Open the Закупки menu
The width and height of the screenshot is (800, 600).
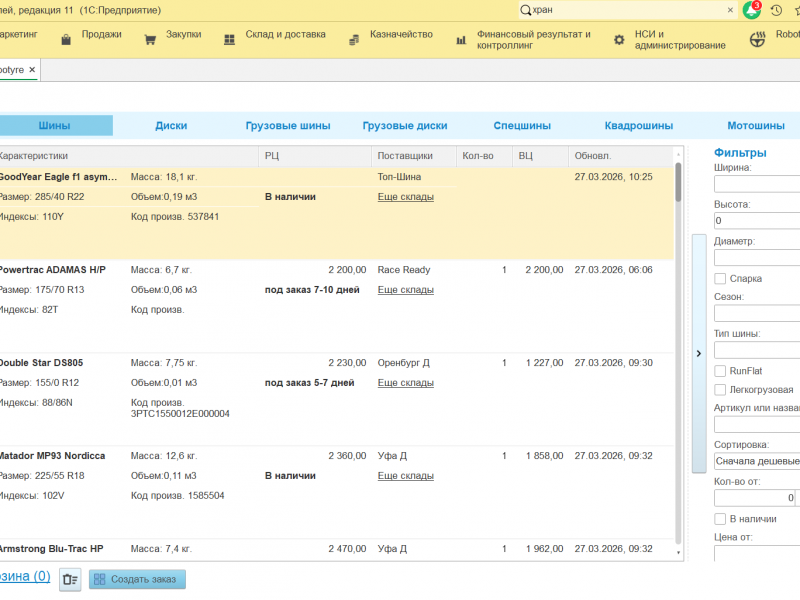click(x=184, y=34)
